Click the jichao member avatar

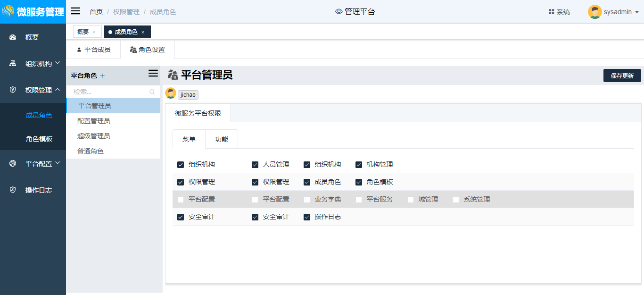(x=171, y=93)
